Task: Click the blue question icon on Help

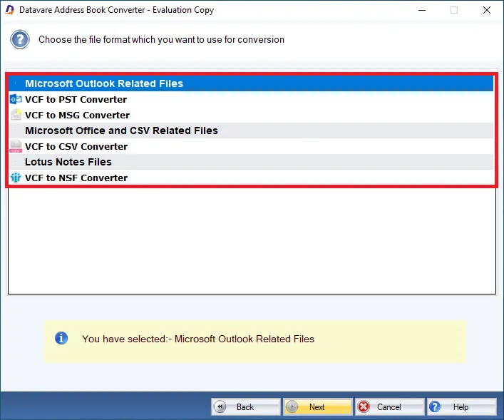Action: click(435, 406)
